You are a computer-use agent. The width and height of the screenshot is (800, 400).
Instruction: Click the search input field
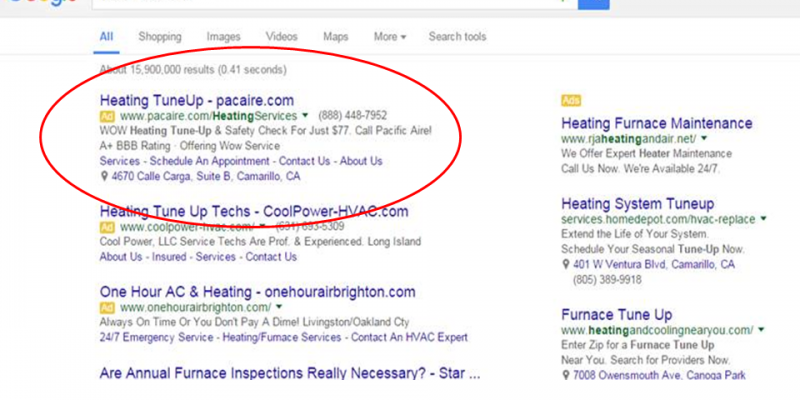click(x=334, y=4)
